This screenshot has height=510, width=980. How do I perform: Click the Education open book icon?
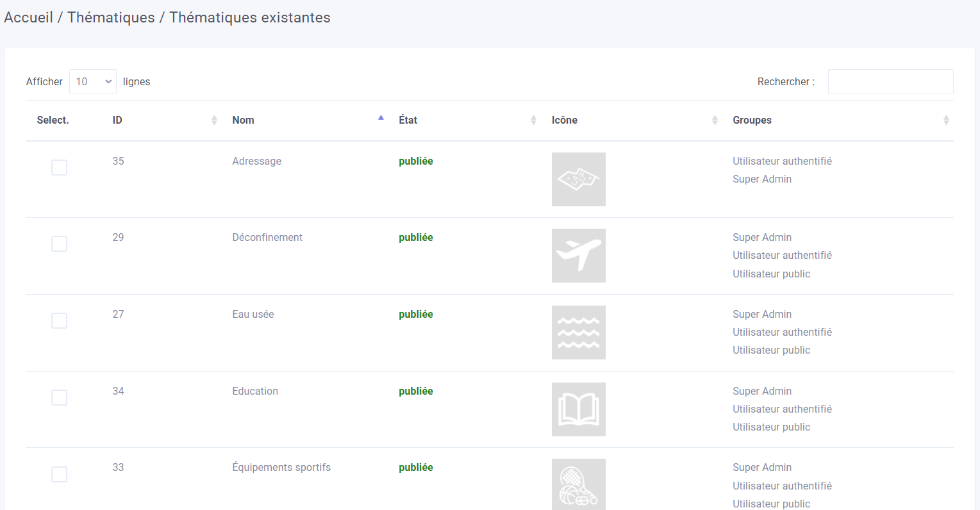click(x=578, y=409)
